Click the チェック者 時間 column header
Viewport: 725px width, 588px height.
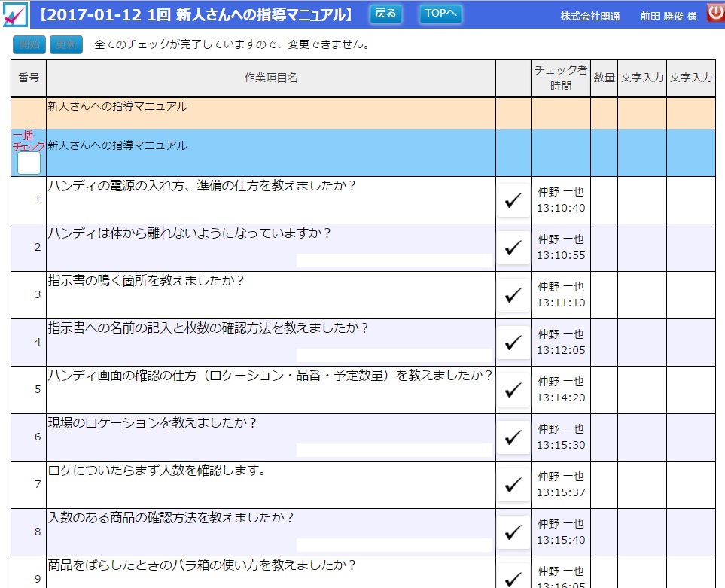point(561,78)
